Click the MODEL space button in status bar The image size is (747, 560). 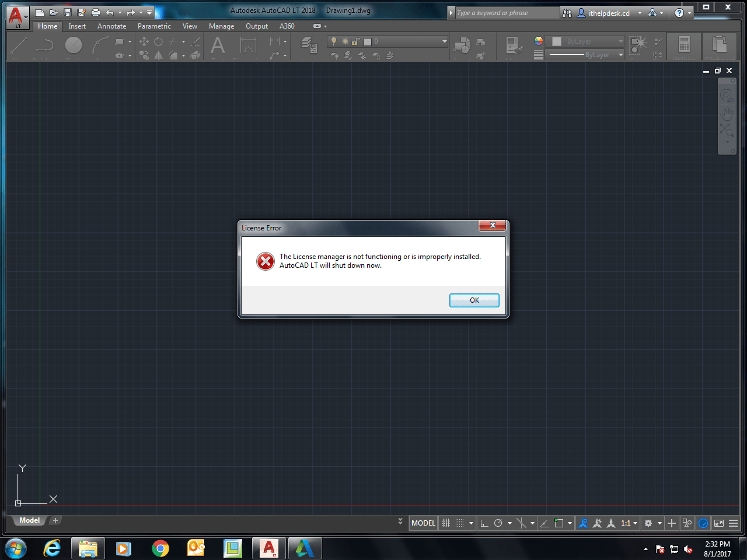[x=423, y=523]
